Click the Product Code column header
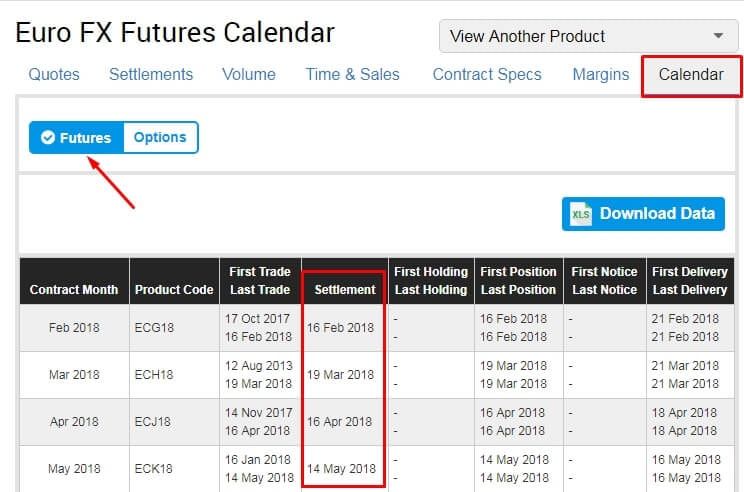This screenshot has width=744, height=492. [x=174, y=290]
